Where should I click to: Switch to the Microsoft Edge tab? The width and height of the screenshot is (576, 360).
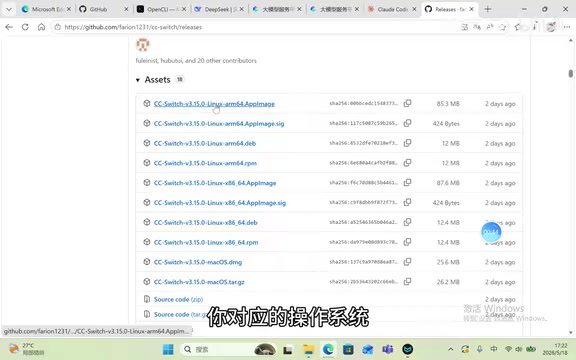pyautogui.click(x=46, y=9)
